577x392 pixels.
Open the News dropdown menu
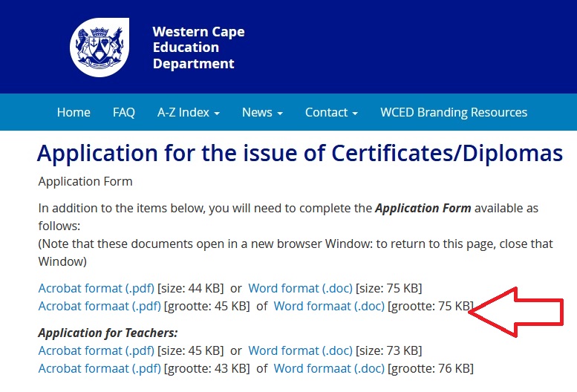pos(262,112)
